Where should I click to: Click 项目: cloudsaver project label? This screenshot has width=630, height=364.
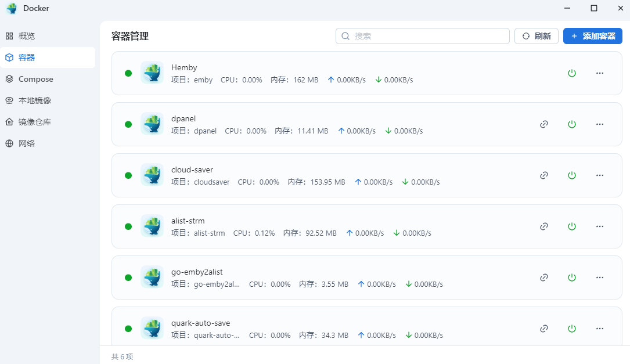point(200,182)
